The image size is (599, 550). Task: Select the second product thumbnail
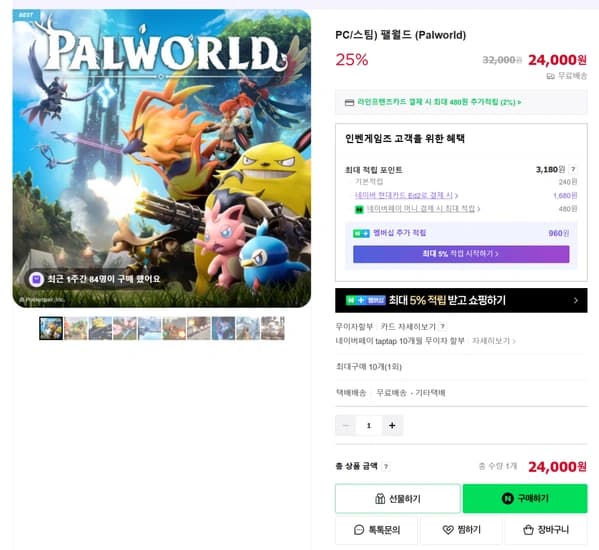pyautogui.click(x=76, y=328)
